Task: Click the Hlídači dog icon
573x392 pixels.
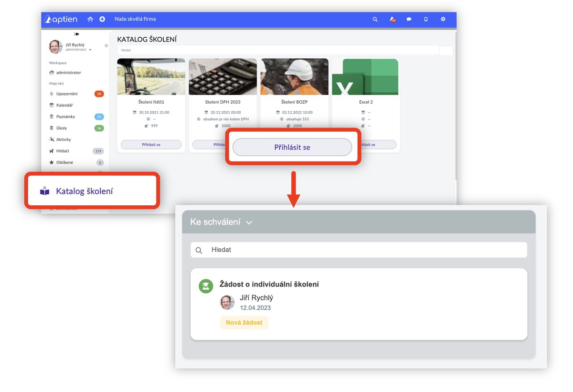Action: pos(52,151)
